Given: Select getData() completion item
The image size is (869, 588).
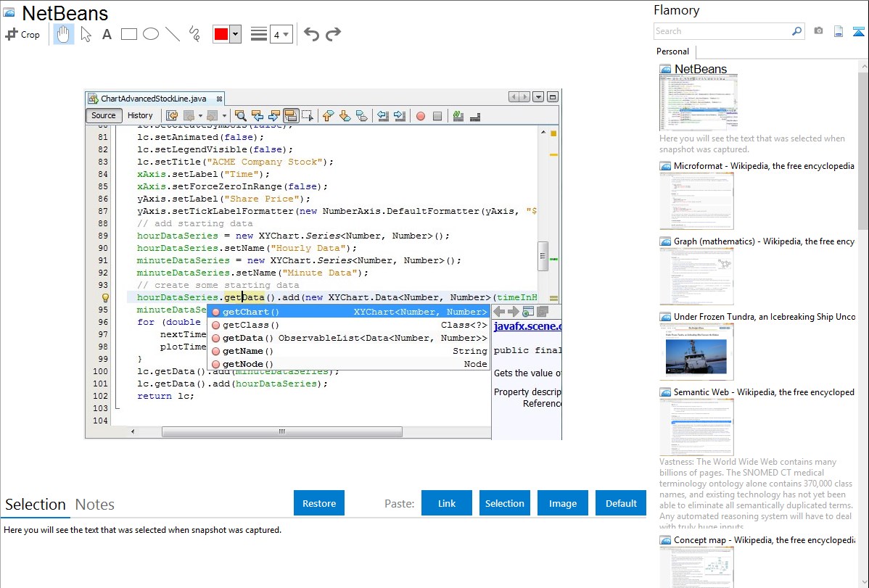Looking at the screenshot, I should (x=348, y=338).
